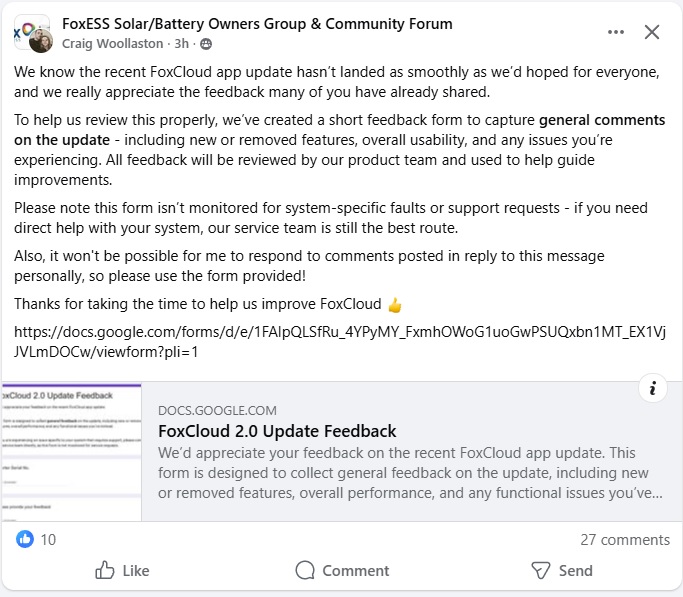Screen dimensions: 683x597
Task: Show who reacted via the 10 count
Action: [x=48, y=540]
